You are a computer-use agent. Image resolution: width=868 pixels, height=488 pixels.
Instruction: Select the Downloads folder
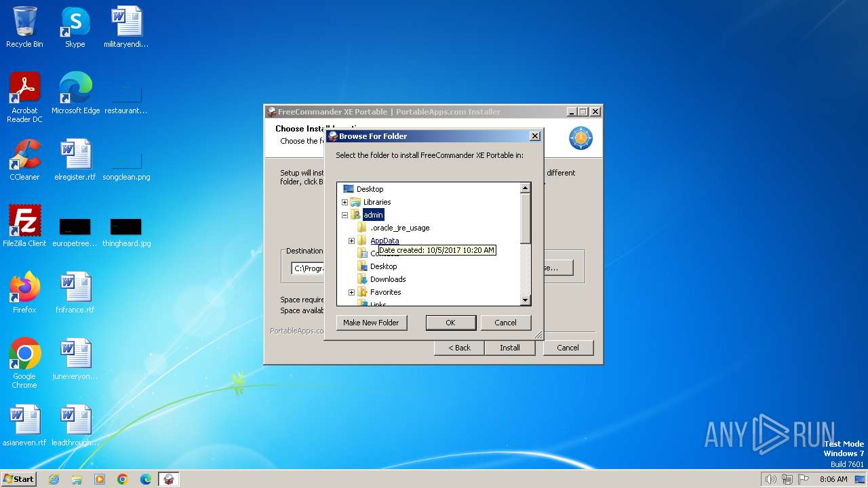pyautogui.click(x=388, y=279)
